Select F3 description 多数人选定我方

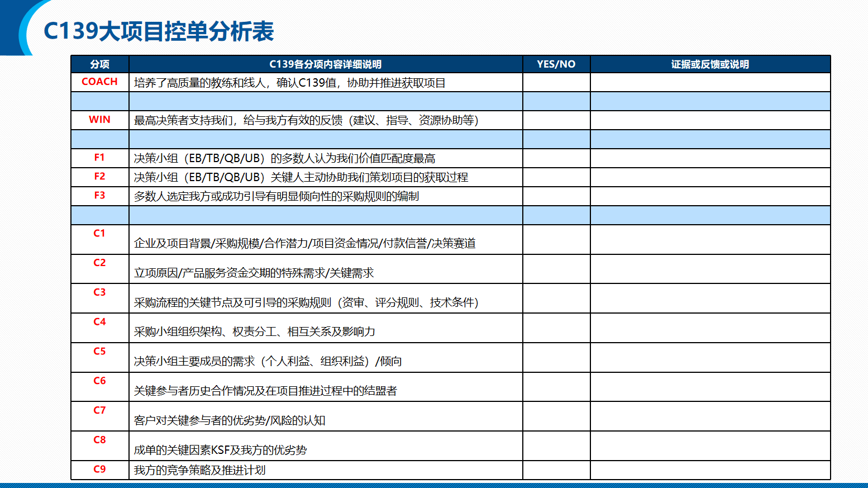276,196
